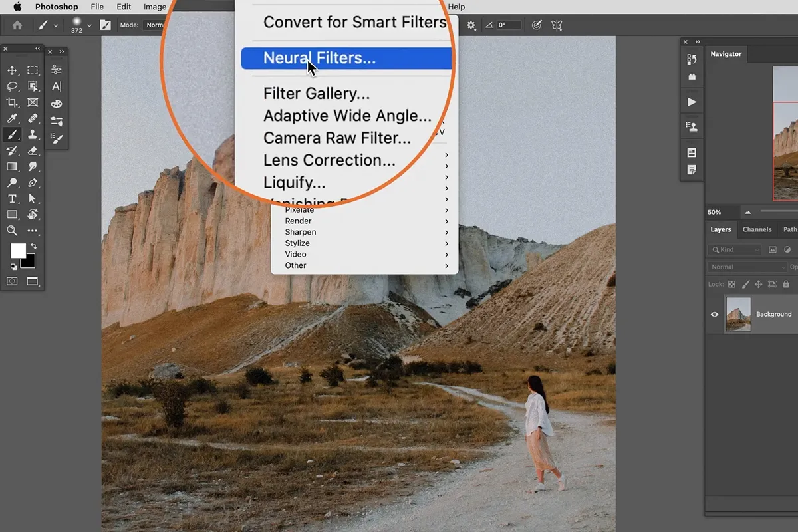Image resolution: width=798 pixels, height=532 pixels.
Task: Toggle lock position icon
Action: tap(759, 284)
